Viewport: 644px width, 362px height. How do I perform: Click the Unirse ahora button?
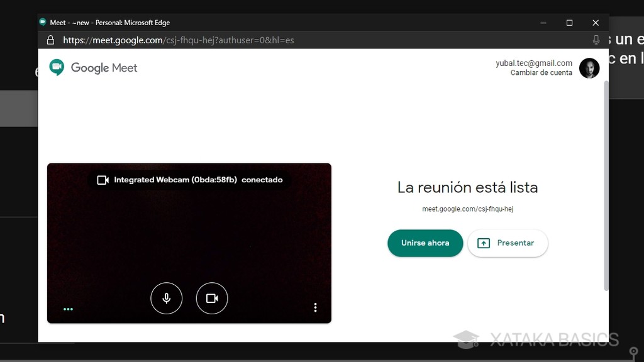pos(425,243)
